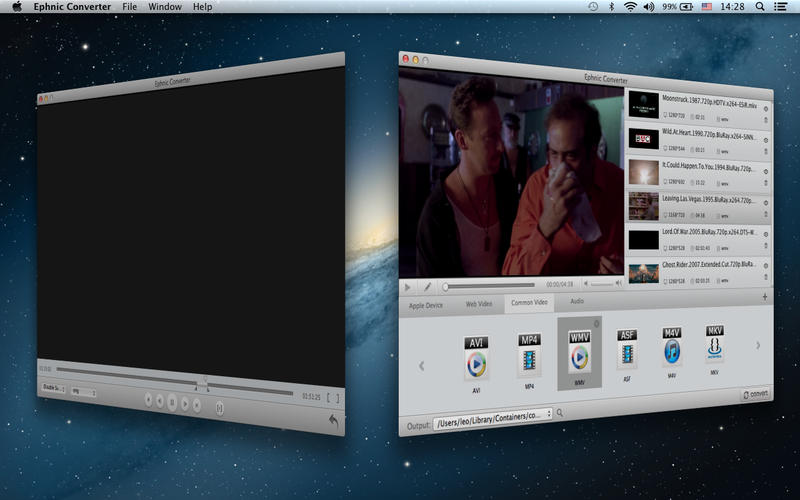Select It.Could.Happen.To.You.1994 thumbnail
Screen dimensions: 800x500
point(643,172)
